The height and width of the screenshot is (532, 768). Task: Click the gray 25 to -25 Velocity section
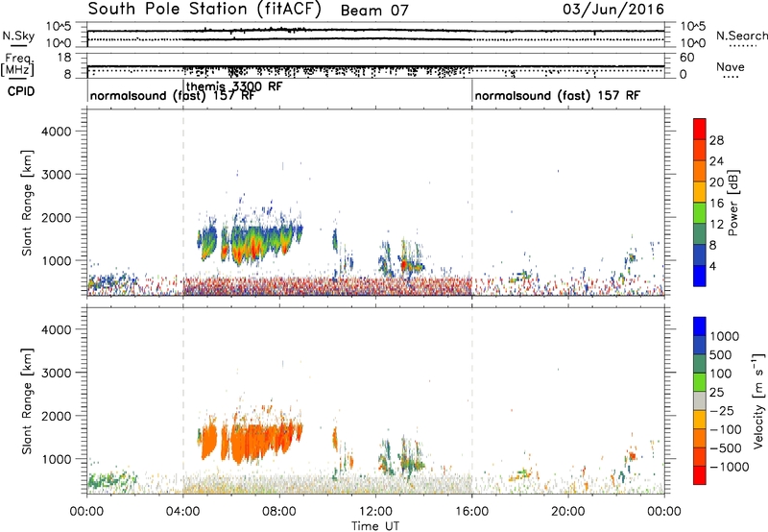pos(700,400)
